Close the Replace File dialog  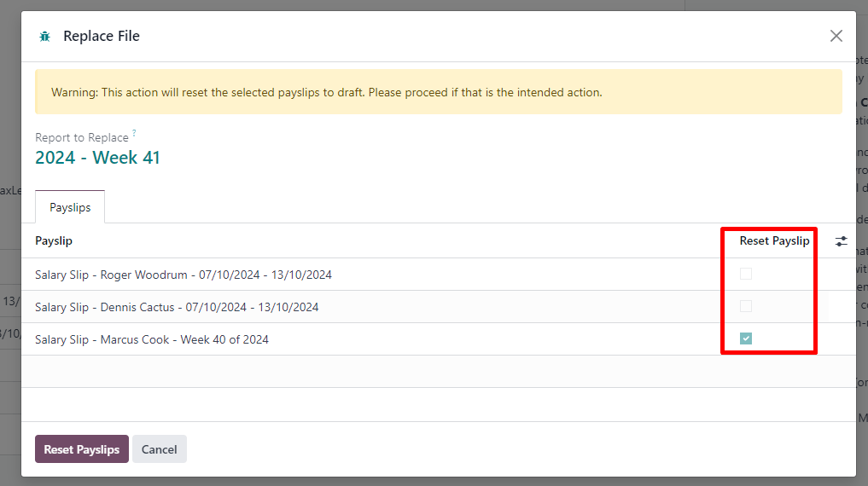[836, 36]
